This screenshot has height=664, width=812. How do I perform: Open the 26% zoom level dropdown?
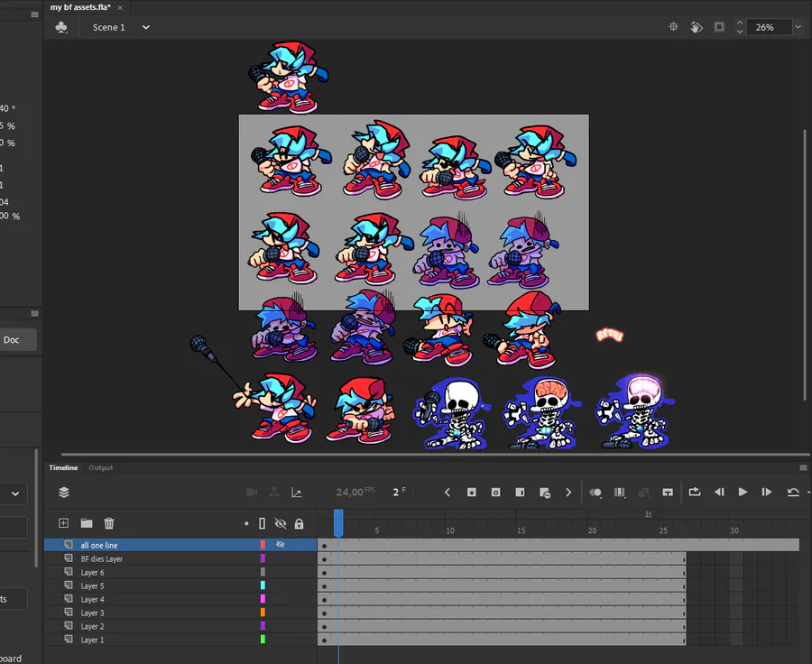coord(798,27)
